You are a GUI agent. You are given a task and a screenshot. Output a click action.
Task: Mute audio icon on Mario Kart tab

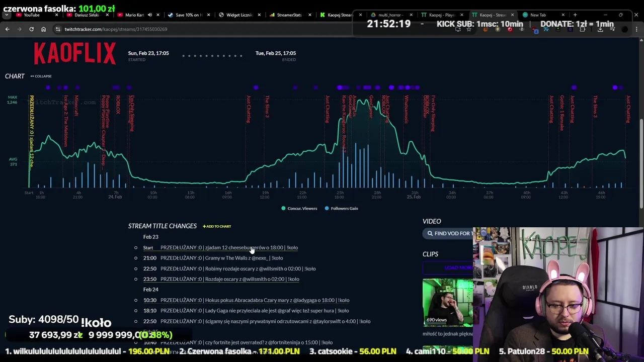pyautogui.click(x=149, y=15)
